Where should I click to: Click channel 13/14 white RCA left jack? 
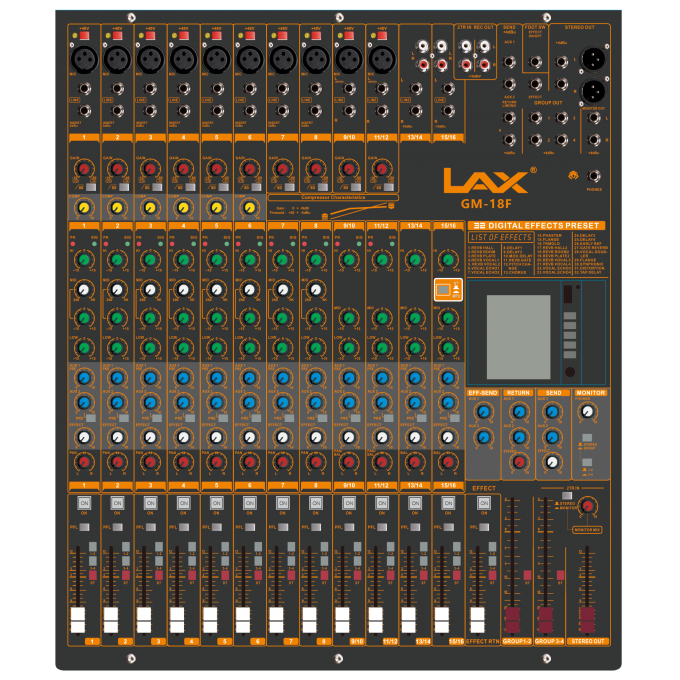pos(422,46)
